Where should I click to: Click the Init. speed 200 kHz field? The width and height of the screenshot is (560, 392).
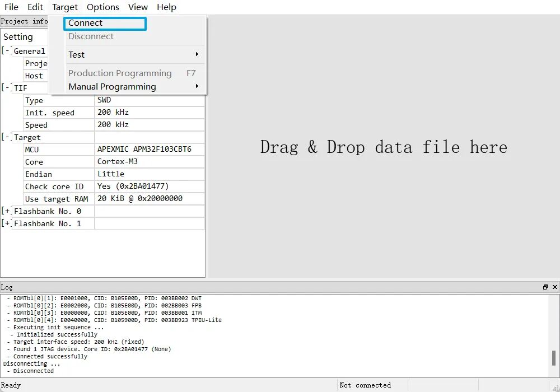point(113,113)
